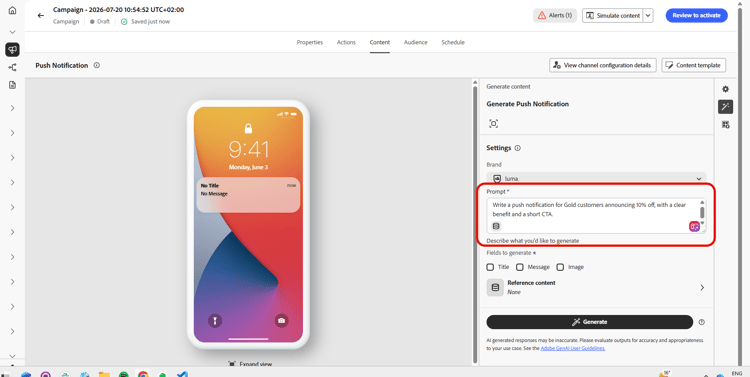Open the gear settings icon in right rail
Viewport: 750px width, 377px height.
click(x=726, y=89)
